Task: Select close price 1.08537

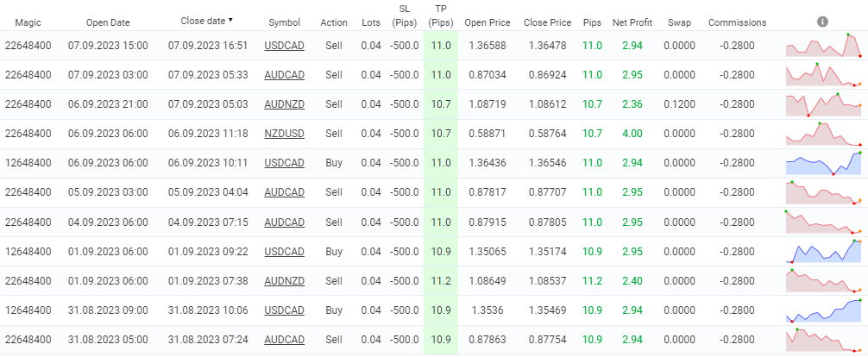Action: coord(548,280)
